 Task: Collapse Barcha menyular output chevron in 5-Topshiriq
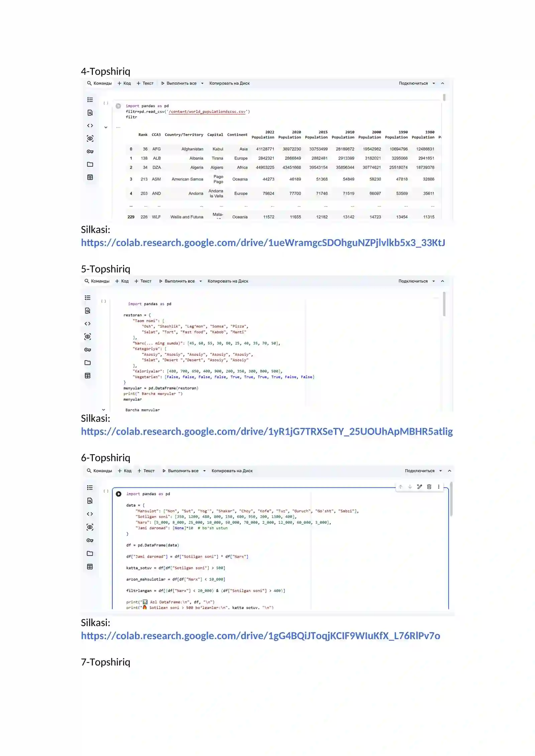click(104, 410)
